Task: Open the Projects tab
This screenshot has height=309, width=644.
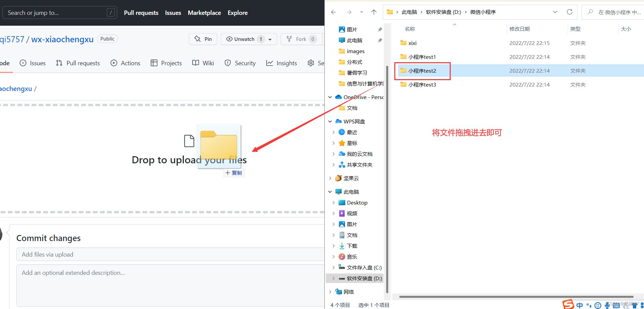Action: [x=166, y=63]
